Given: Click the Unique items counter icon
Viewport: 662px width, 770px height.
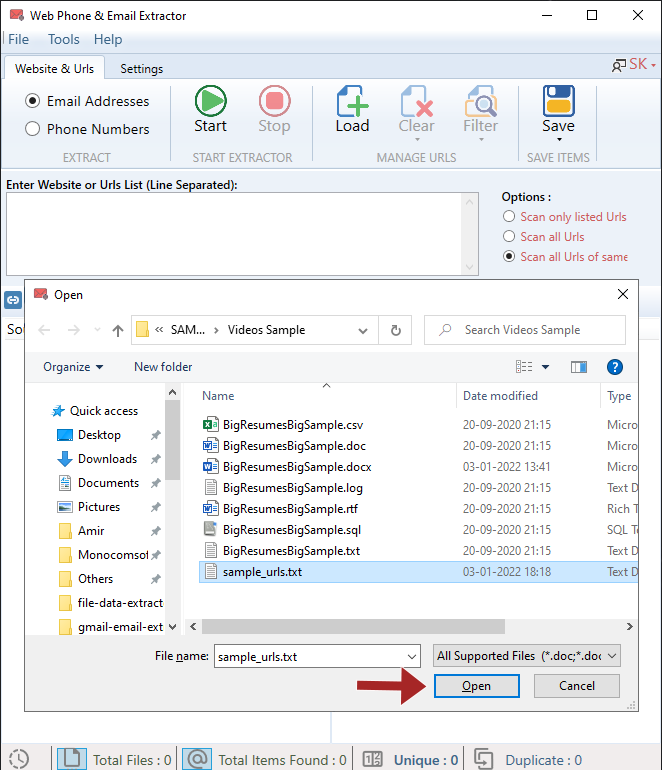Looking at the screenshot, I should [x=372, y=760].
